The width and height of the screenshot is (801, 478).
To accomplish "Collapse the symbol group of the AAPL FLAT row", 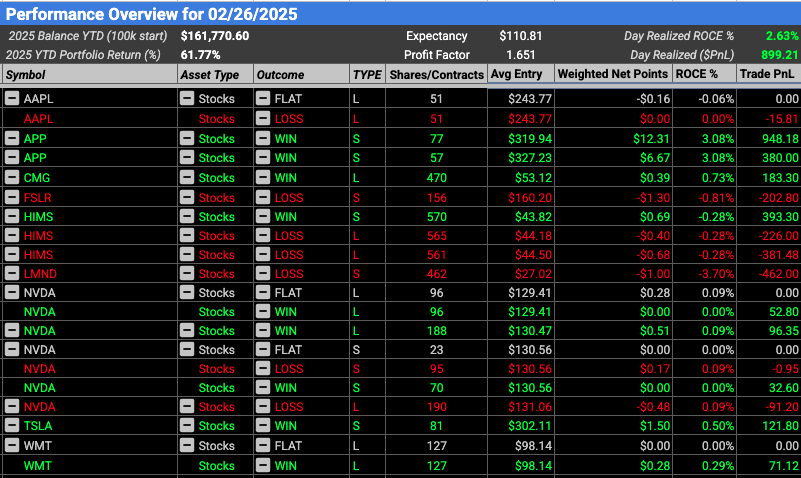I will [x=12, y=98].
